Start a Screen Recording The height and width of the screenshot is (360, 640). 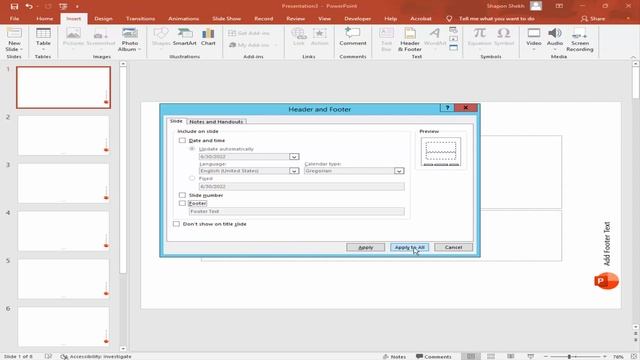pos(580,39)
